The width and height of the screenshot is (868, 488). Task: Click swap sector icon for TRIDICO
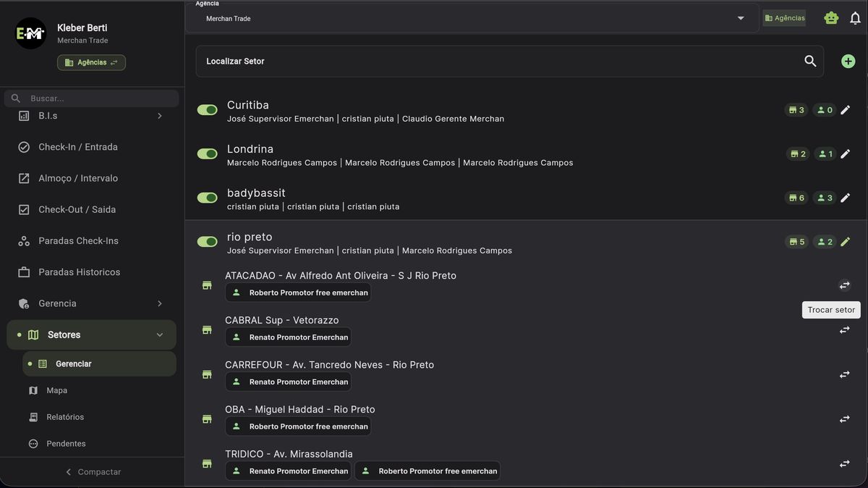844,463
